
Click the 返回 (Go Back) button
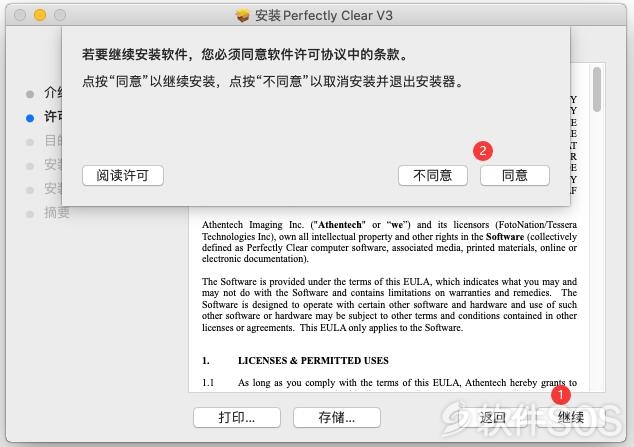[493, 417]
